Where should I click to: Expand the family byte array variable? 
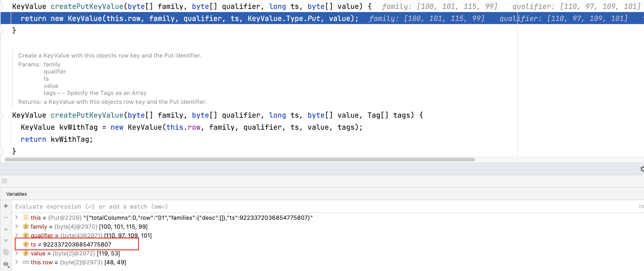coord(17,227)
